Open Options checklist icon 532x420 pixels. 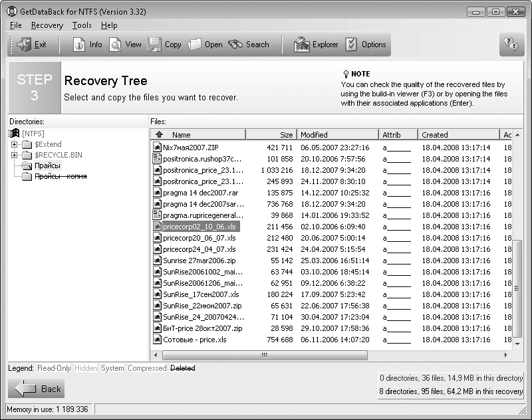click(x=351, y=45)
